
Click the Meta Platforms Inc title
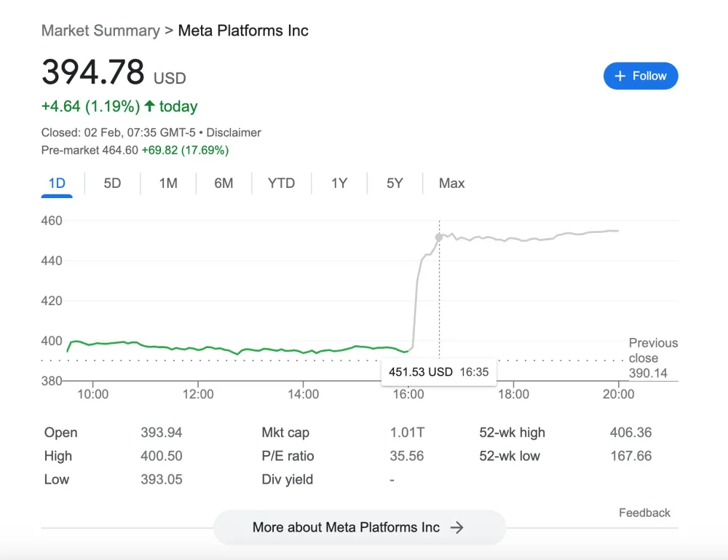point(243,31)
